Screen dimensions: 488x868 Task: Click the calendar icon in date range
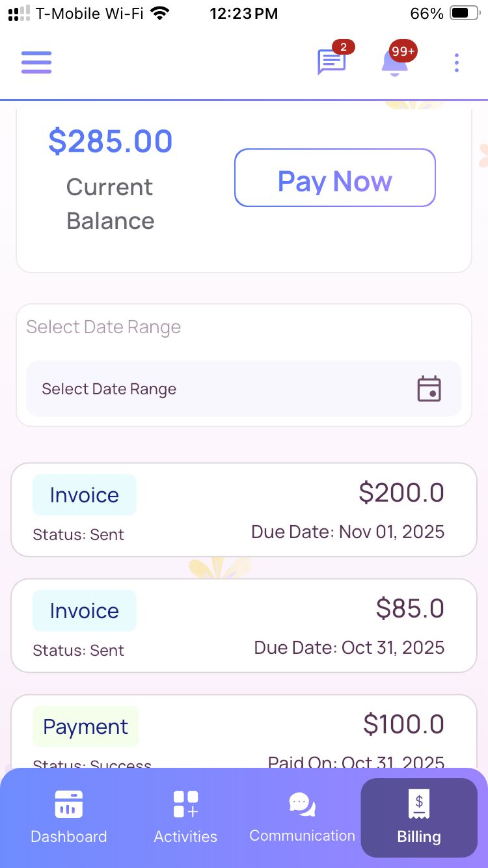(x=429, y=389)
